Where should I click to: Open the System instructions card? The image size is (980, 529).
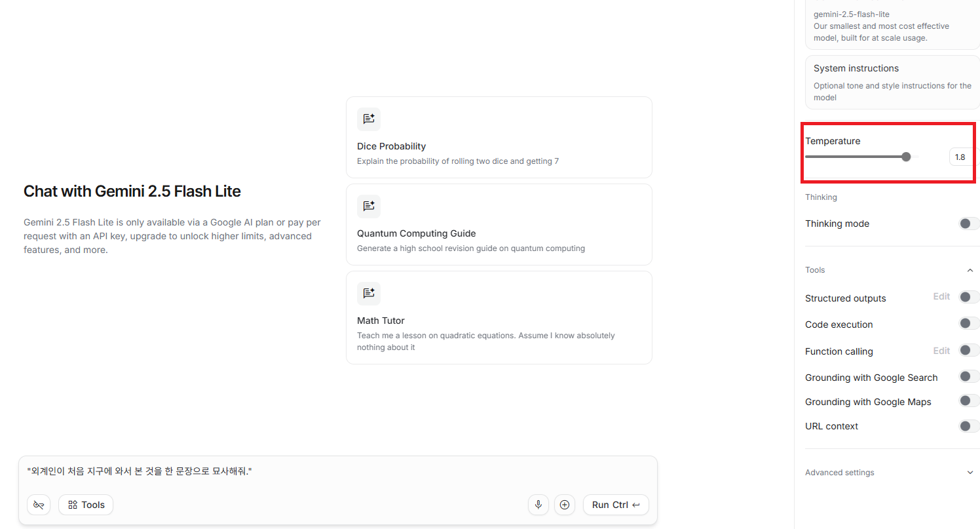[892, 82]
